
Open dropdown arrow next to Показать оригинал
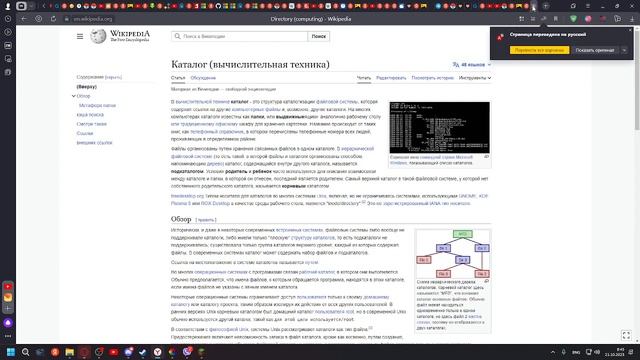(x=624, y=50)
